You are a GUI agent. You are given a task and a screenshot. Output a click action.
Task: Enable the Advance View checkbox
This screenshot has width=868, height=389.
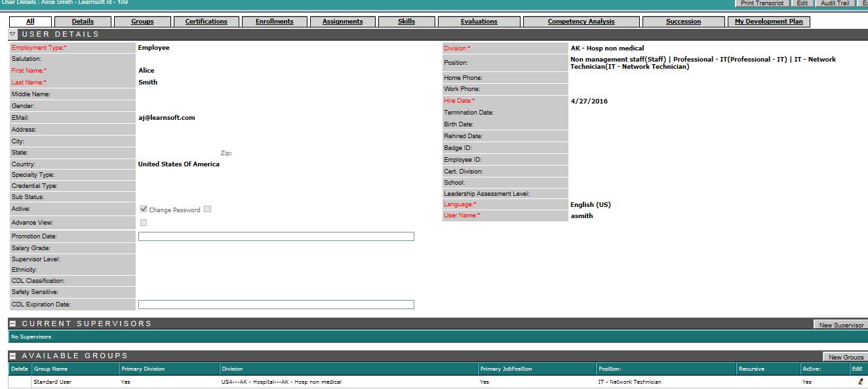[143, 223]
